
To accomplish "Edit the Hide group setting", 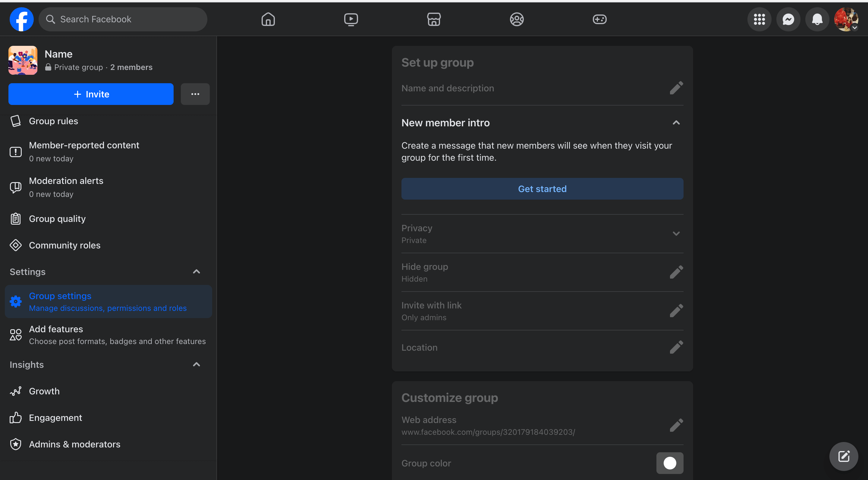I will pos(676,272).
